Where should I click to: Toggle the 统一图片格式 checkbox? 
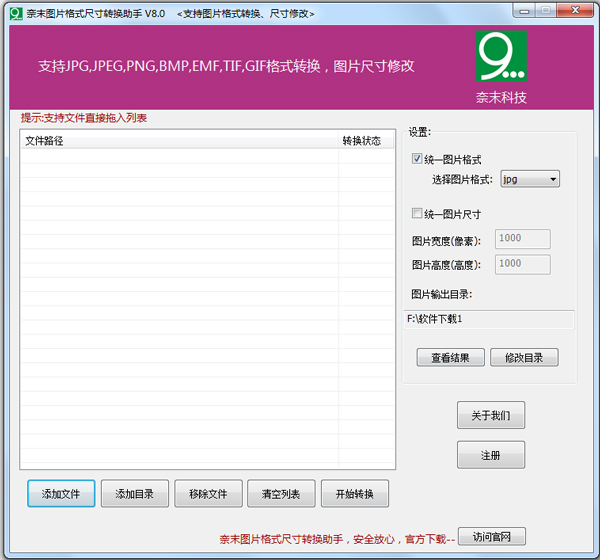417,159
